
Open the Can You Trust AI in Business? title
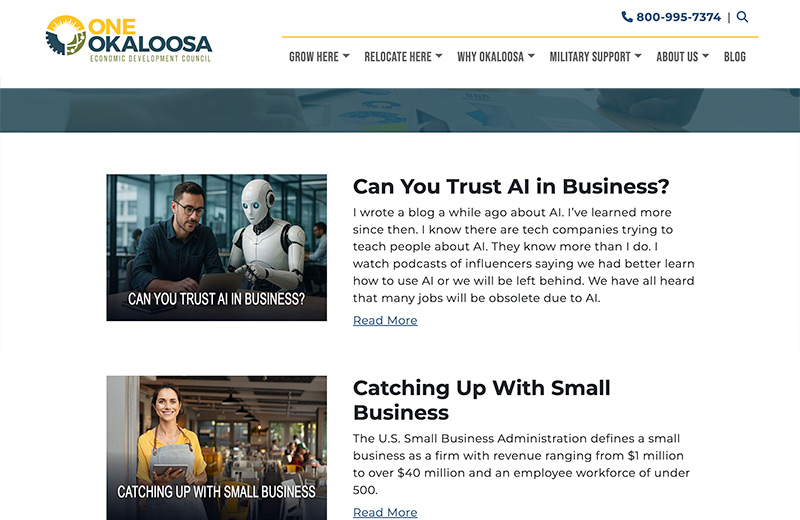pyautogui.click(x=511, y=186)
